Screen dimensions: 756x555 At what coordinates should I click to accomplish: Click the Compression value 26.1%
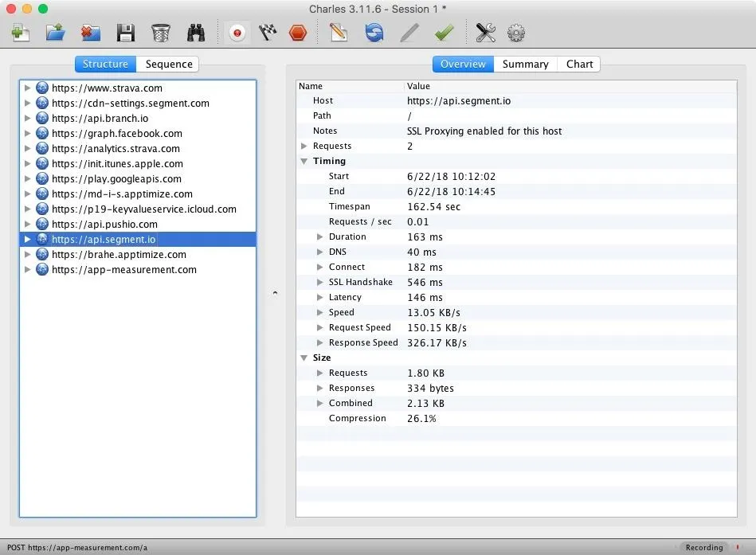(x=421, y=418)
